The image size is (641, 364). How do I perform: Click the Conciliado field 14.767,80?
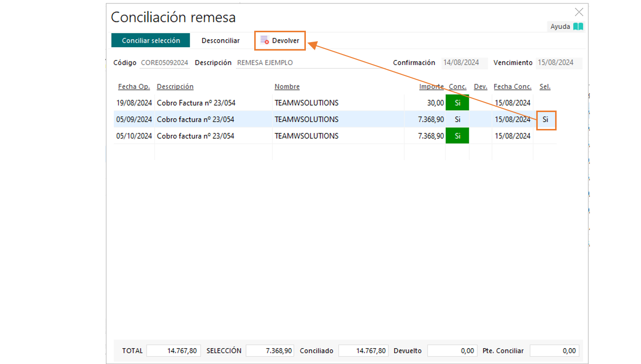coord(363,351)
